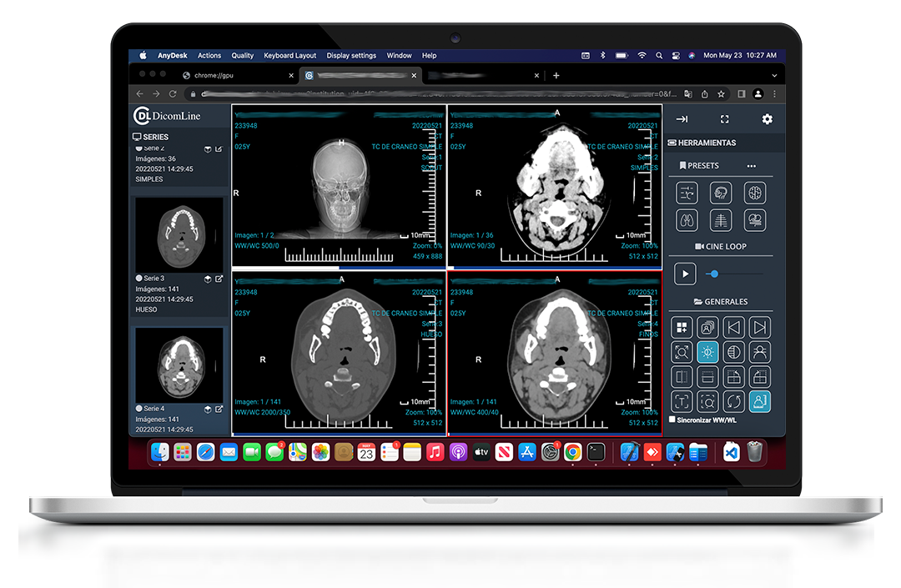
Task: Apply the spine preset icon
Action: (x=720, y=219)
